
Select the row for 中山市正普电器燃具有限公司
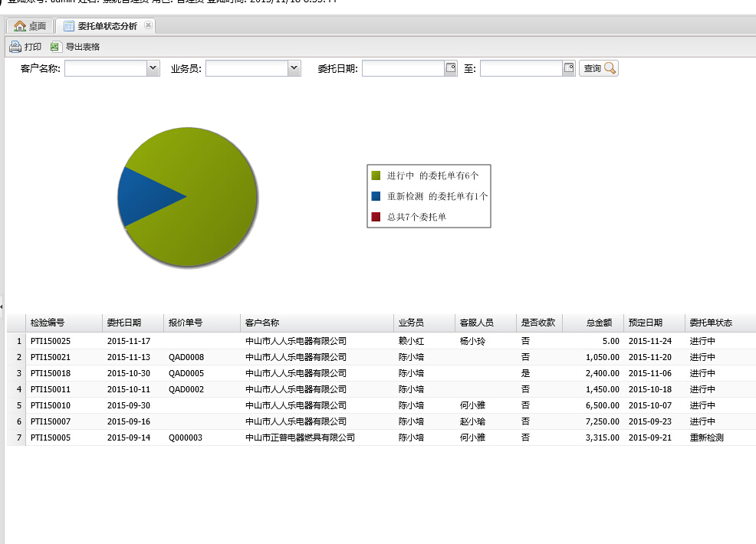pyautogui.click(x=300, y=437)
